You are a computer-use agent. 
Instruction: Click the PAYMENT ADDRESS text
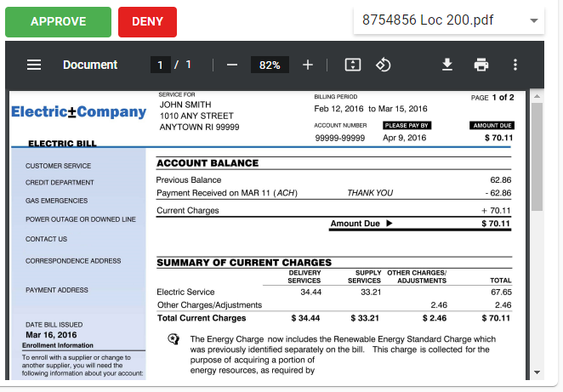click(57, 290)
